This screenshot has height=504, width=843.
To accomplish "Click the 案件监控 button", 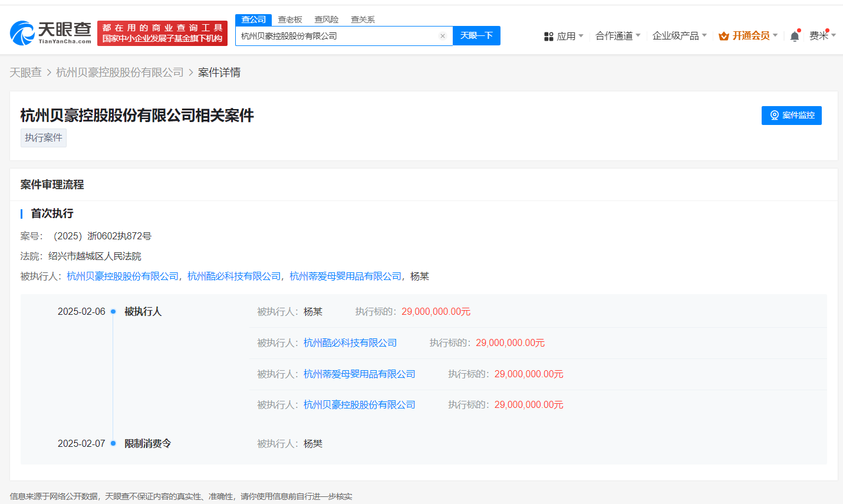I will 791,116.
